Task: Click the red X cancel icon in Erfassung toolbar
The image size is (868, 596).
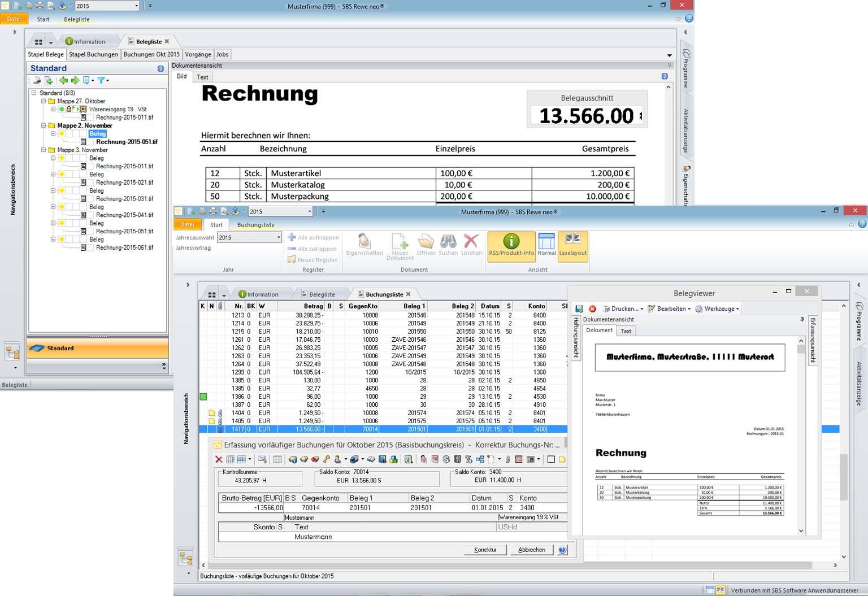Action: [x=218, y=459]
